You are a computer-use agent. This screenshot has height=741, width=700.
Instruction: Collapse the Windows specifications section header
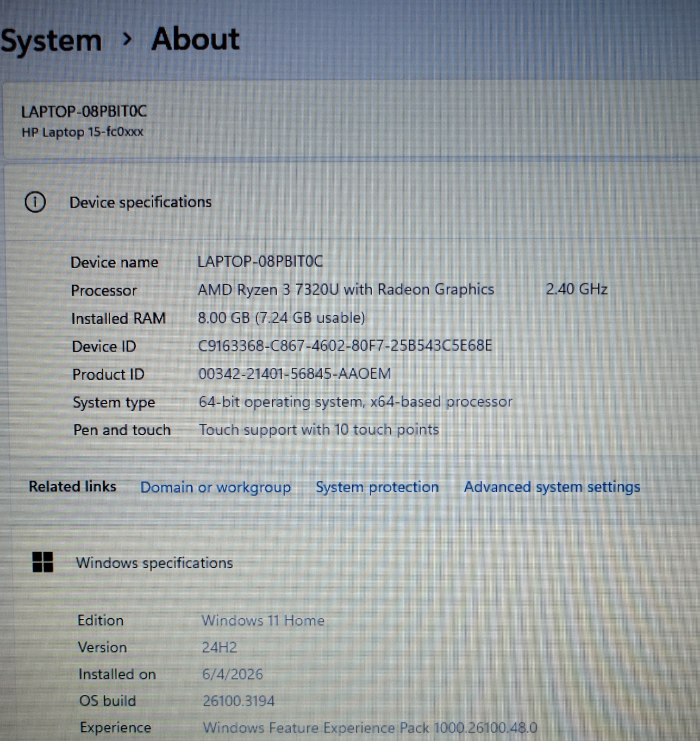tap(356, 562)
